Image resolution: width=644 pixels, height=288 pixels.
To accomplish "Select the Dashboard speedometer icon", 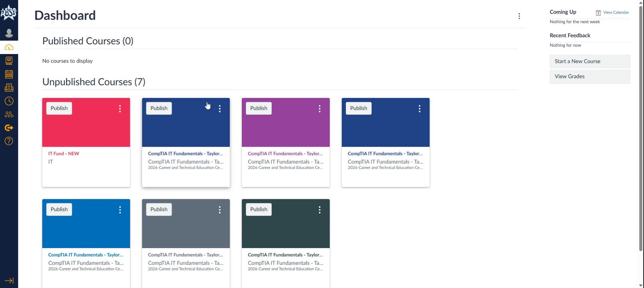I will pyautogui.click(x=9, y=48).
